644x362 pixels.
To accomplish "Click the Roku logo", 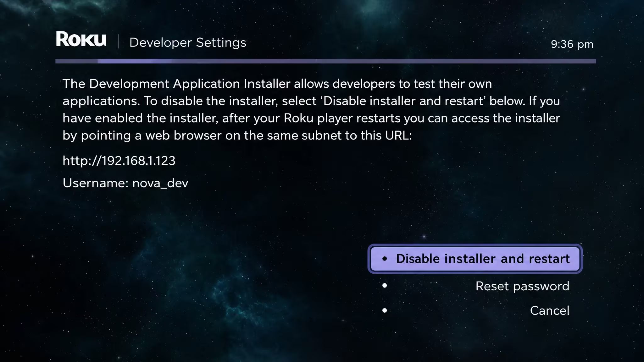I will point(81,39).
